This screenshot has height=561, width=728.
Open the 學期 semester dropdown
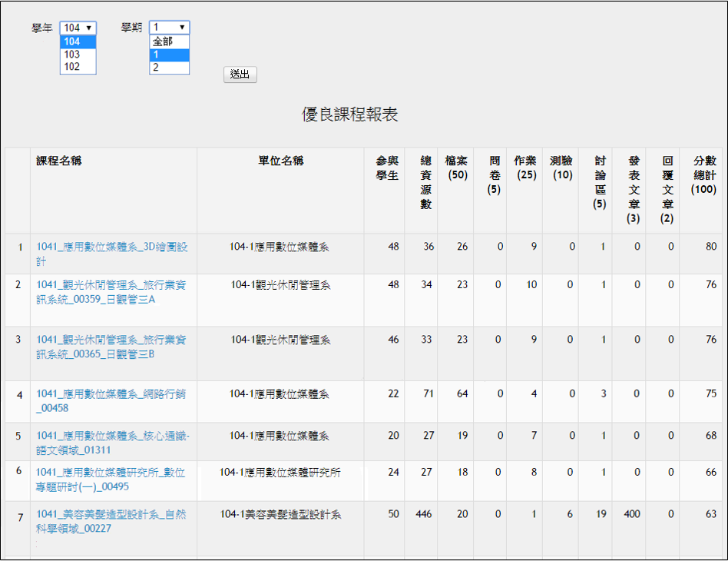[168, 28]
